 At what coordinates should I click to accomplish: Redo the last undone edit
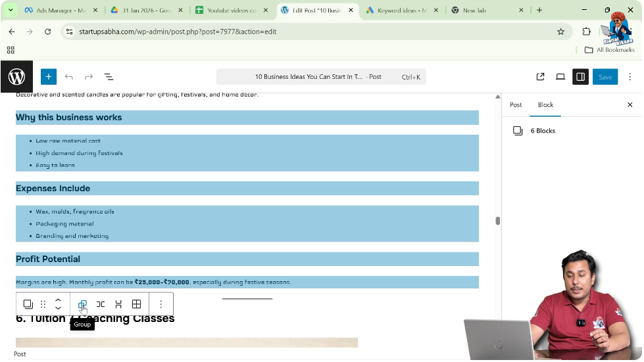click(x=89, y=77)
